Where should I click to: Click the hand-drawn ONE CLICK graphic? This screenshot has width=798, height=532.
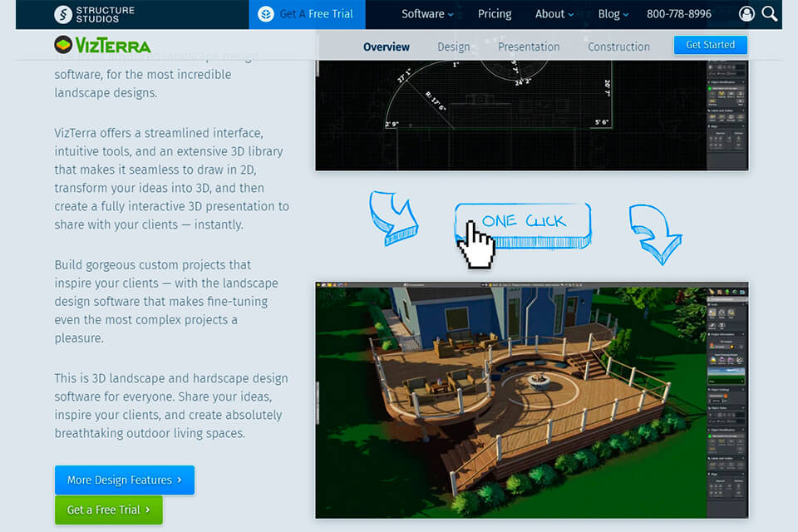522,220
